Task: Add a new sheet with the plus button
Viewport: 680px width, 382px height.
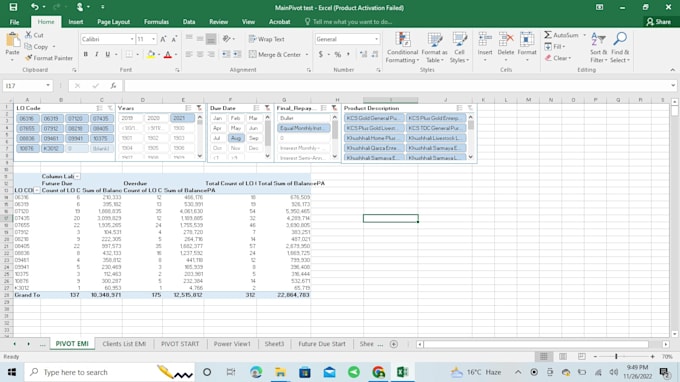Action: (x=394, y=344)
